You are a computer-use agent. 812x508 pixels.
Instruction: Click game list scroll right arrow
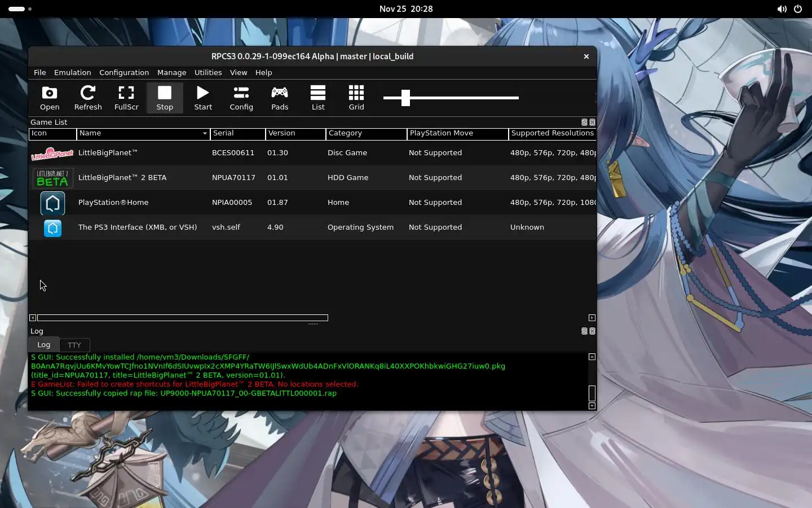tap(592, 318)
